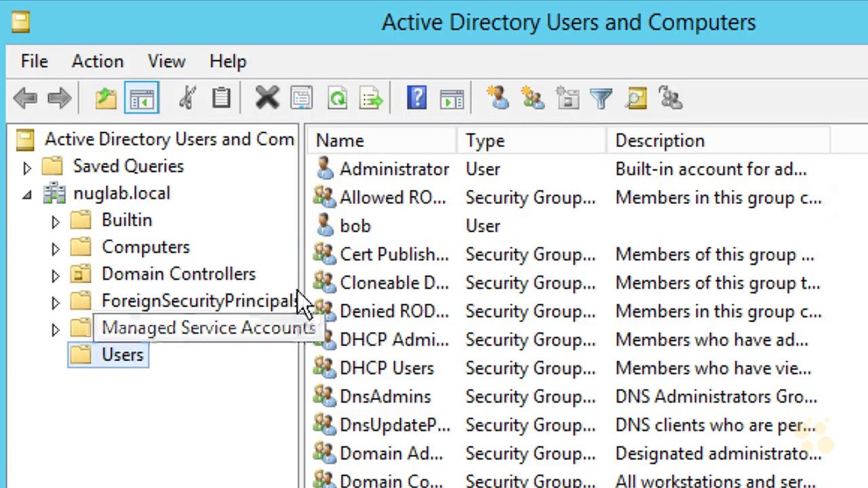Image resolution: width=868 pixels, height=488 pixels.
Task: Select the Saved Queries label in the tree
Action: pyautogui.click(x=128, y=167)
